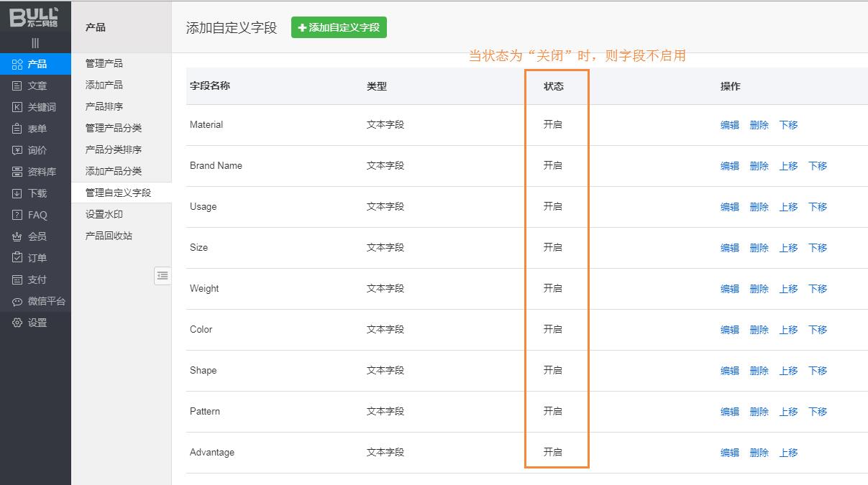Go to 产品回收站 in the submenu
This screenshot has height=485, width=868.
coord(109,236)
